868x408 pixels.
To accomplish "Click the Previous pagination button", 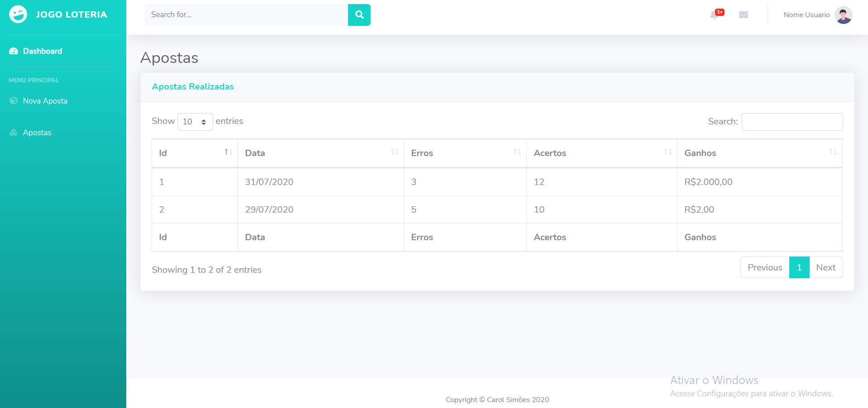I will pos(765,267).
